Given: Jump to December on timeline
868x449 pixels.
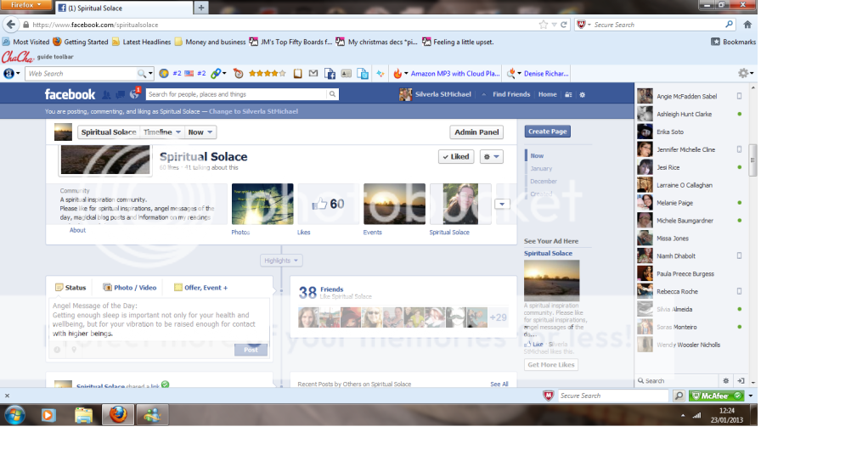Looking at the screenshot, I should pyautogui.click(x=544, y=181).
